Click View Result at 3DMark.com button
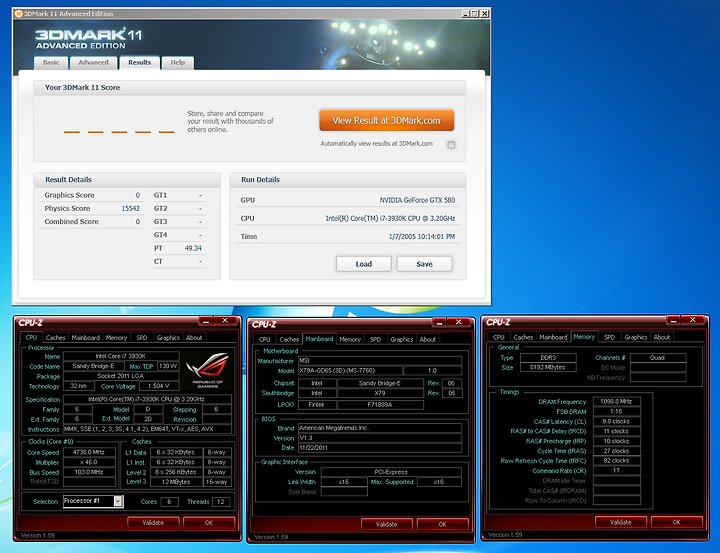Image resolution: width=720 pixels, height=553 pixels. (387, 120)
